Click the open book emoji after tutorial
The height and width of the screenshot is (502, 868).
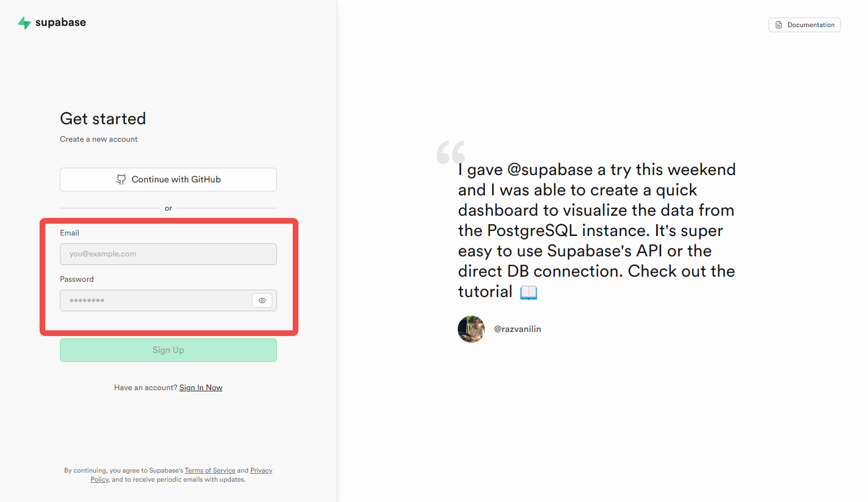528,293
